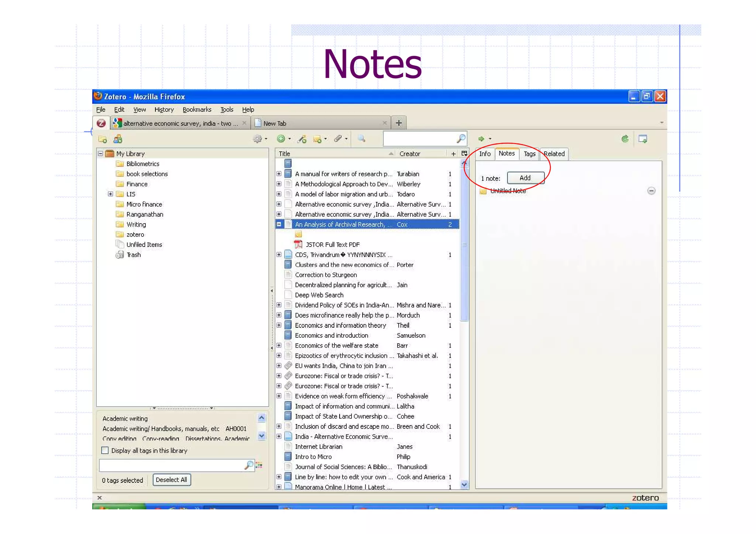Click the New Collection icon in Zotero toolbar
Image resolution: width=756 pixels, height=534 pixels.
click(103, 139)
